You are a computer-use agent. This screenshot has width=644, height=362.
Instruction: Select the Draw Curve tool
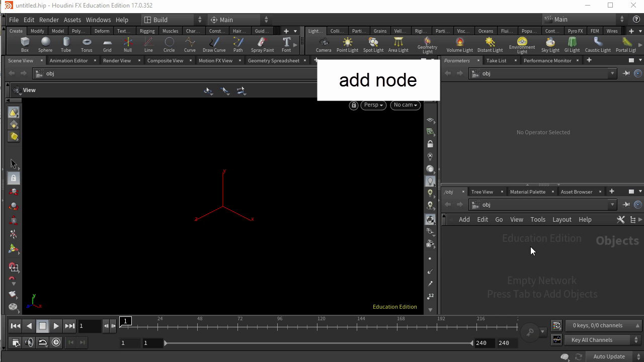pos(214,44)
